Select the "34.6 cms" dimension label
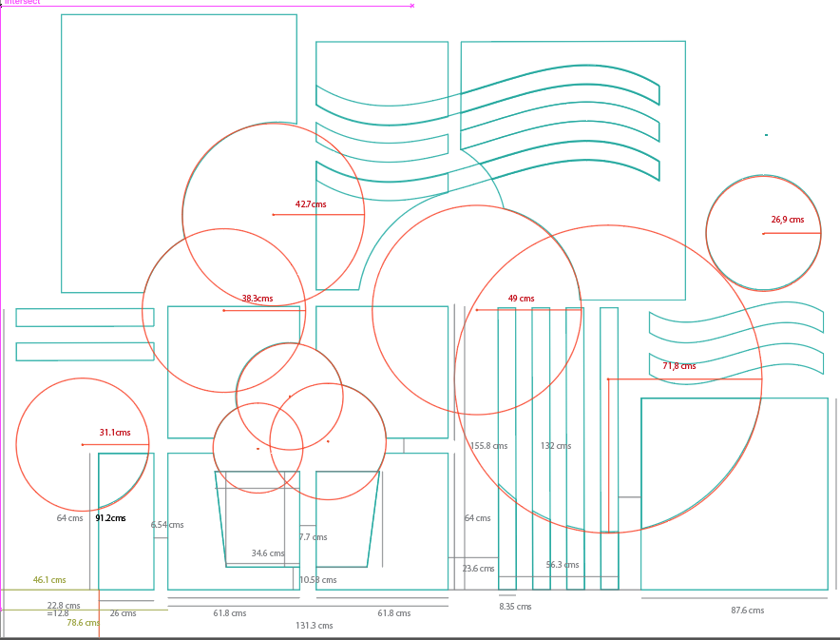This screenshot has width=840, height=640. [268, 553]
